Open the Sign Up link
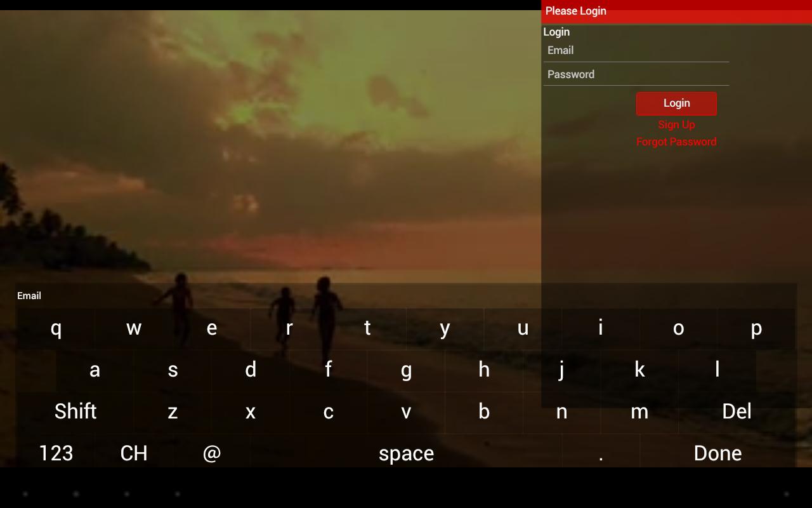The width and height of the screenshot is (812, 508). point(676,124)
